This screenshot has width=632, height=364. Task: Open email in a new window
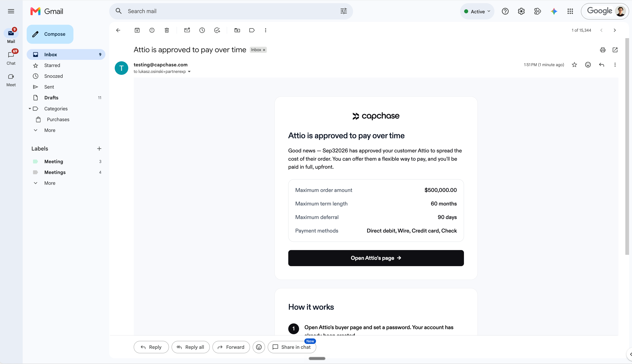click(615, 50)
